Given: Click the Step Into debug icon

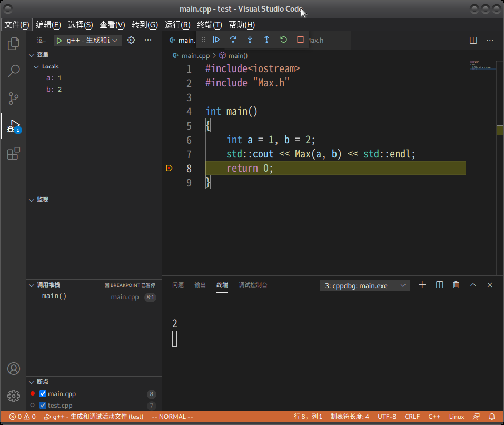Looking at the screenshot, I should [x=250, y=39].
